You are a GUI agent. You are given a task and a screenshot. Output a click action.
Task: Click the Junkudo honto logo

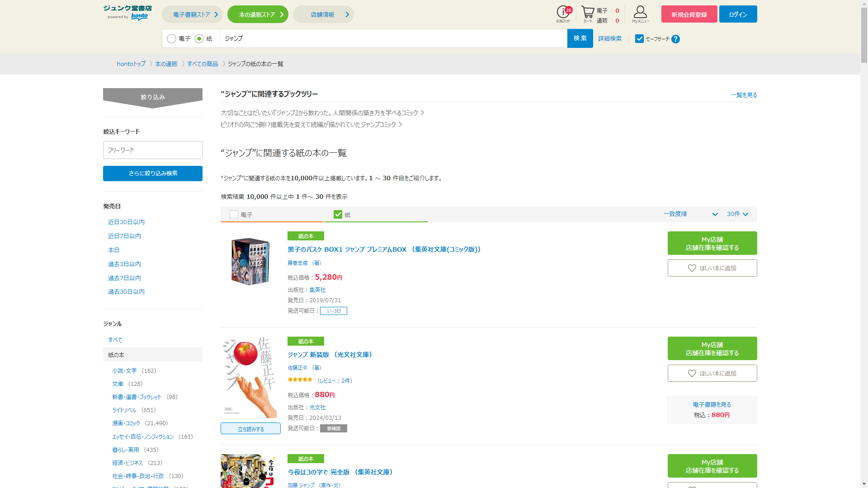127,13
